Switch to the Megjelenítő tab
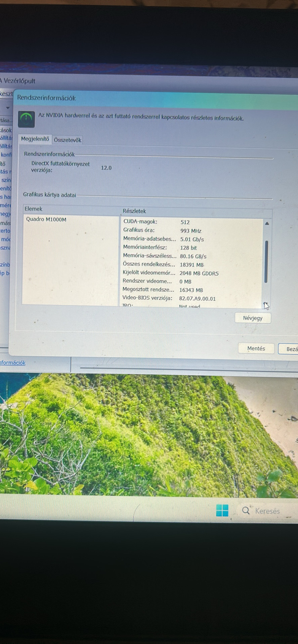Image resolution: width=298 pixels, height=644 pixels. pyautogui.click(x=35, y=139)
